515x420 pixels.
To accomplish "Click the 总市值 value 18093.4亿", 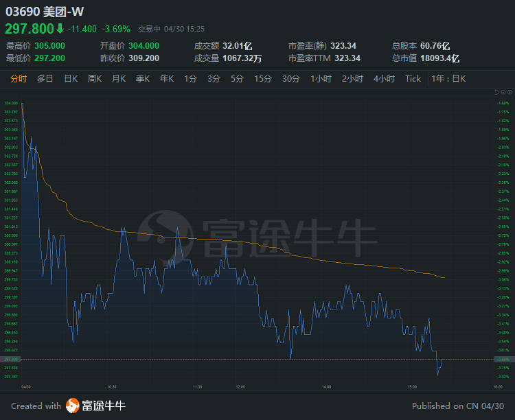I will pos(439,58).
